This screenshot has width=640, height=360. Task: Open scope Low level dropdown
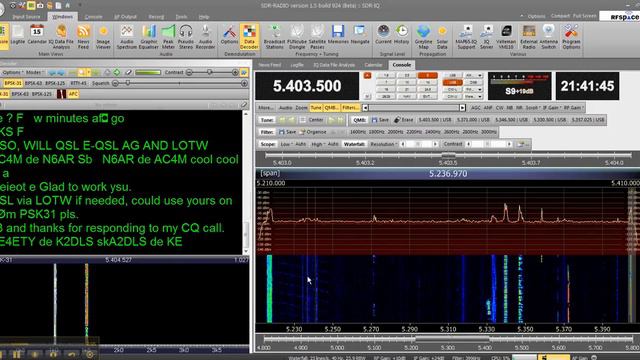286,144
